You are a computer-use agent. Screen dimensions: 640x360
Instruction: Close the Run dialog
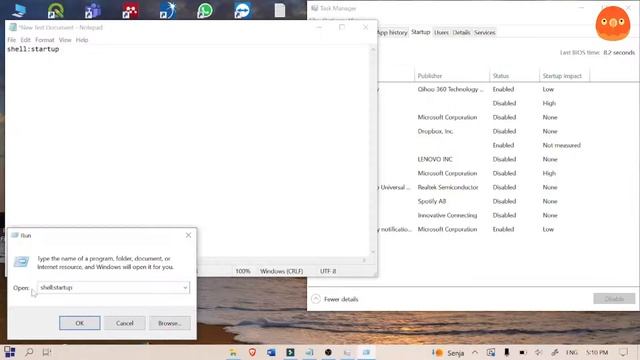click(x=188, y=235)
